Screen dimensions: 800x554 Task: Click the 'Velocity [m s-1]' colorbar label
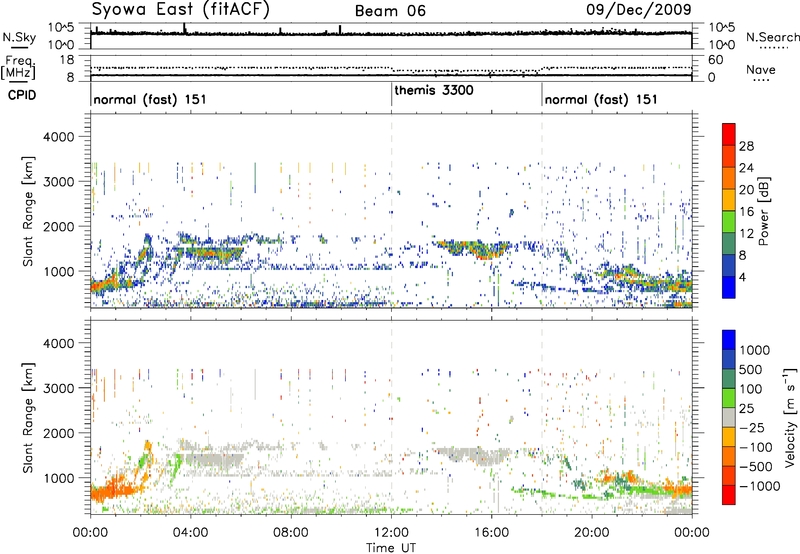pyautogui.click(x=790, y=417)
